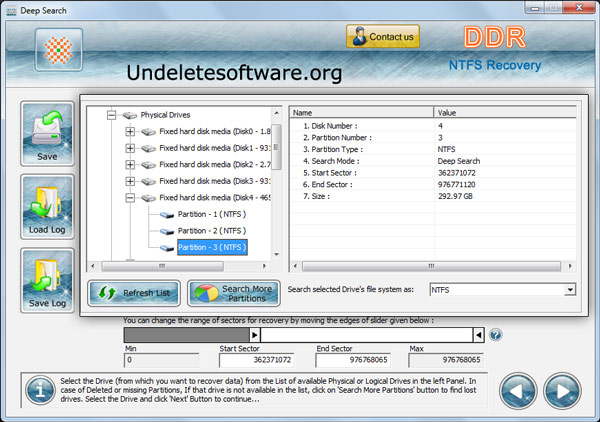This screenshot has width=600, height=422.
Task: Click details table horizontal scrollbar thumb
Action: tap(431, 266)
